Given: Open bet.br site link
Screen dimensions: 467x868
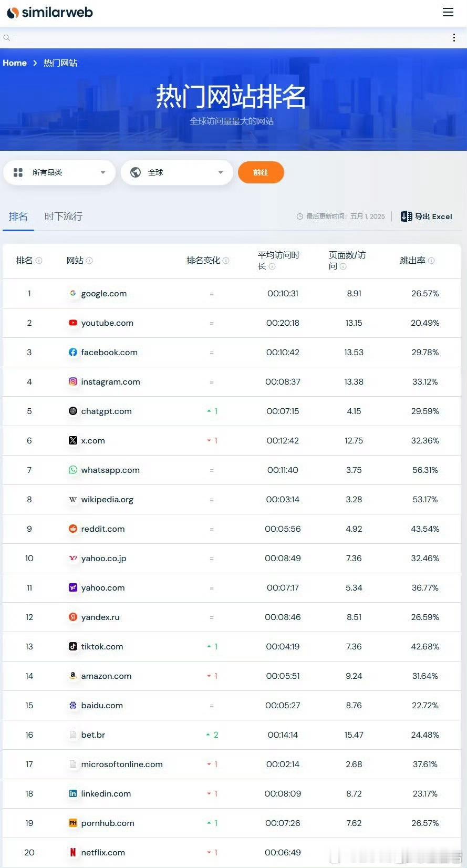Looking at the screenshot, I should (93, 735).
